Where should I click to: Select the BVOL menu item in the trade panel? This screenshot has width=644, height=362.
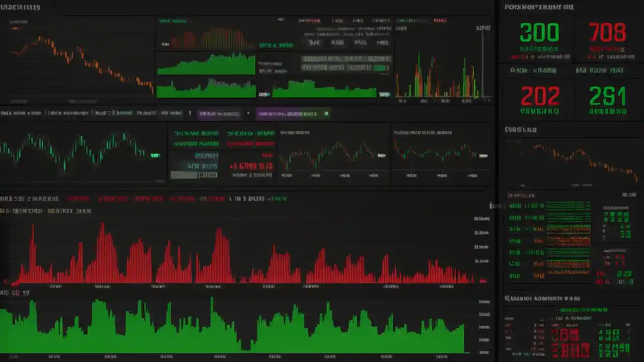coord(361,43)
